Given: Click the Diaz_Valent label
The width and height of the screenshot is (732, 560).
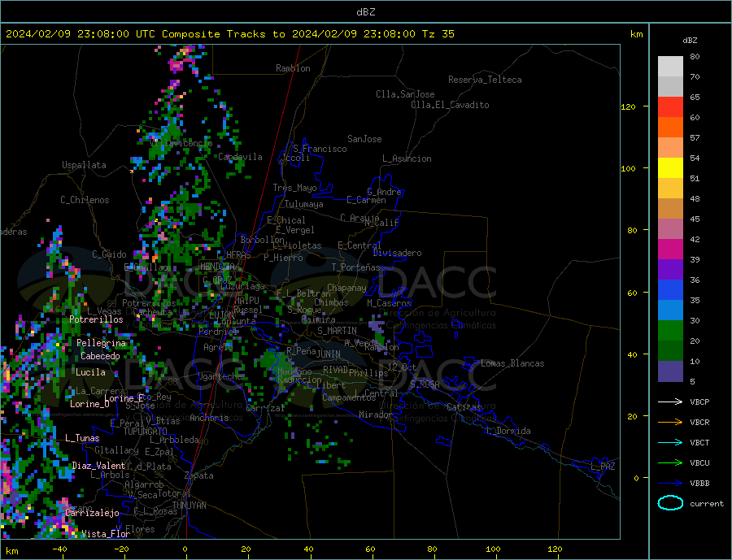Looking at the screenshot, I should coord(99,466).
